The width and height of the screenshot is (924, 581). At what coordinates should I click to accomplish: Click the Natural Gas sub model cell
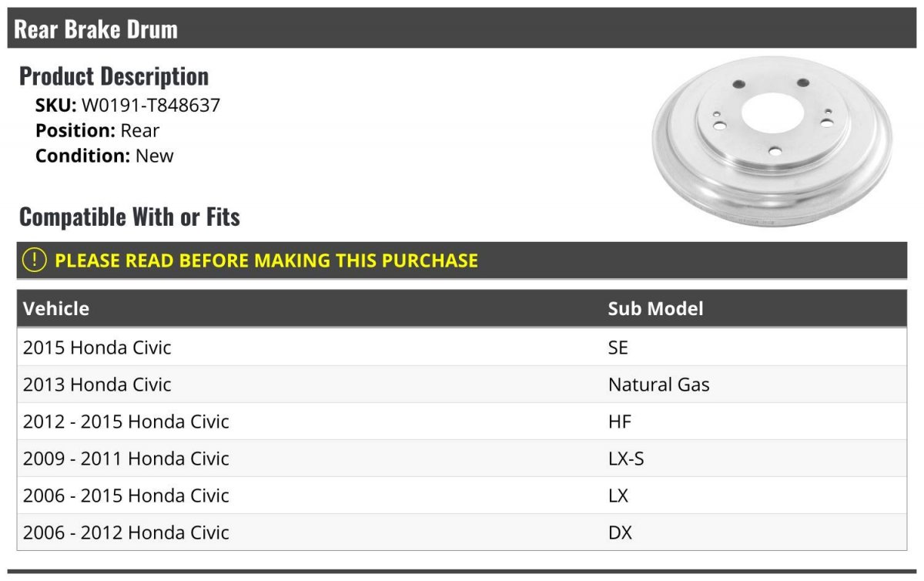[658, 385]
